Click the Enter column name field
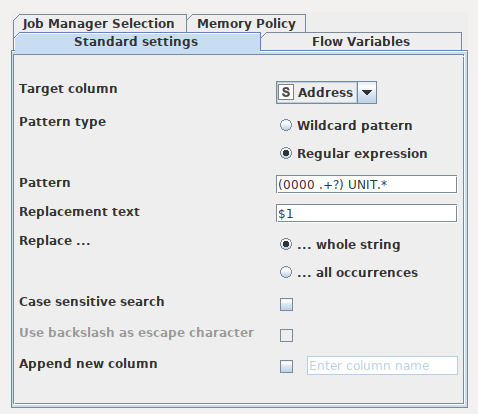Image resolution: width=478 pixels, height=414 pixels. tap(382, 366)
